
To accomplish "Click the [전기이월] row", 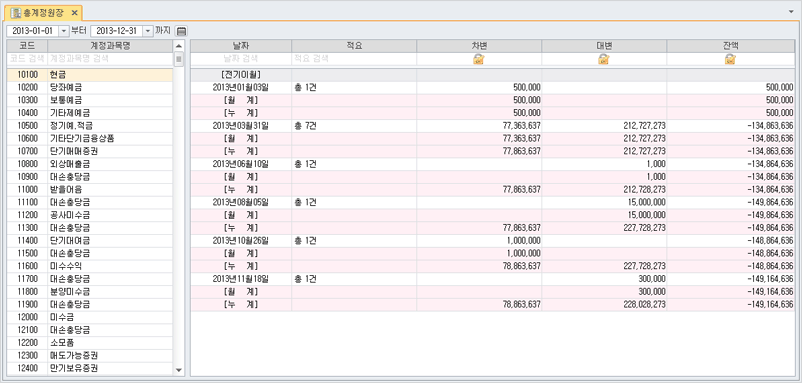I will [x=493, y=75].
